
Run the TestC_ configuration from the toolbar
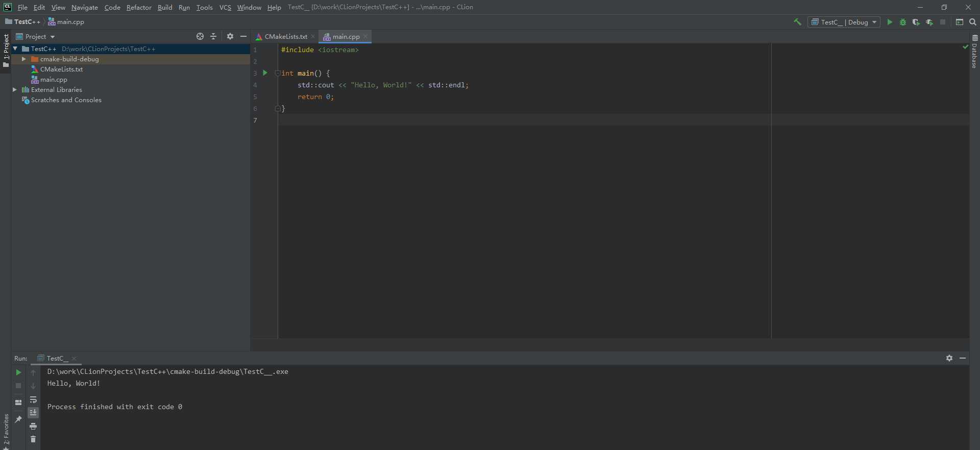point(890,22)
